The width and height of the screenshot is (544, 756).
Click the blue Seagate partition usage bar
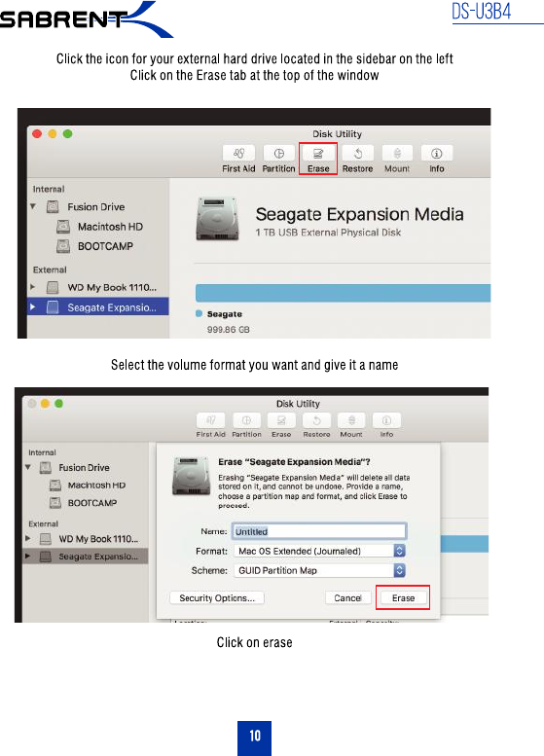[x=343, y=293]
